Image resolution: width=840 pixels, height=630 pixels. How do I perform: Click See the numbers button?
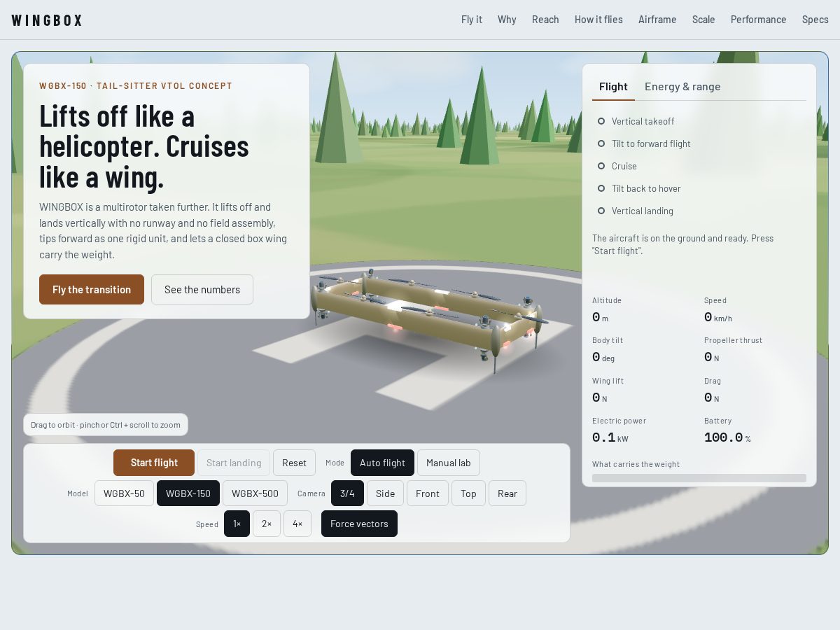point(202,289)
